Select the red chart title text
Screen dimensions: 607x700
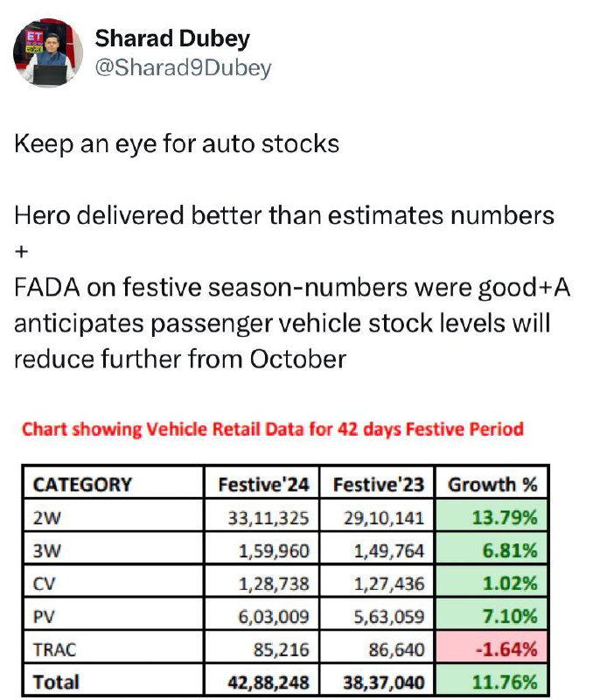tap(272, 429)
